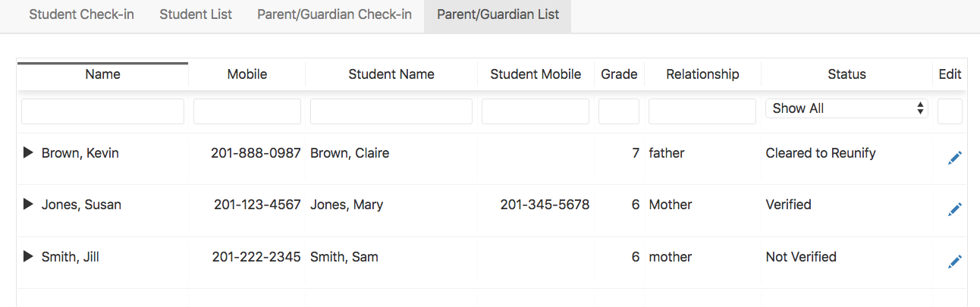Focus the Relationship filter field
Viewport: 980px width, 307px height.
702,111
